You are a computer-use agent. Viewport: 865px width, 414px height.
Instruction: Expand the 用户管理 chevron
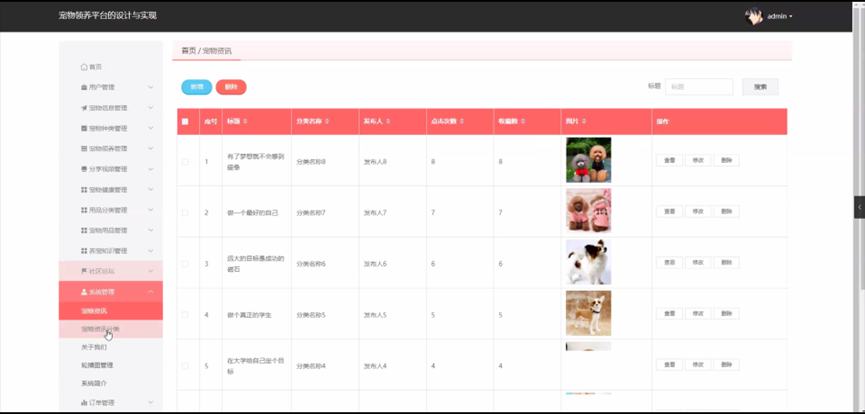pyautogui.click(x=151, y=87)
